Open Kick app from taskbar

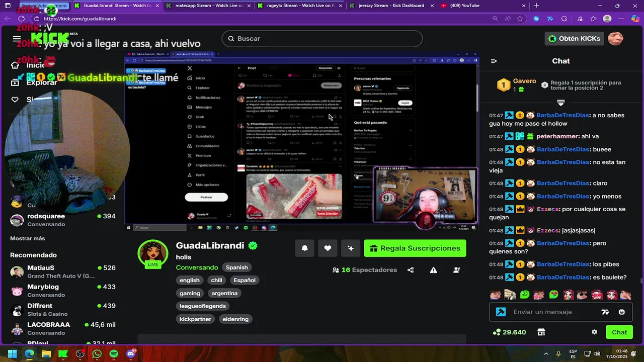63,354
